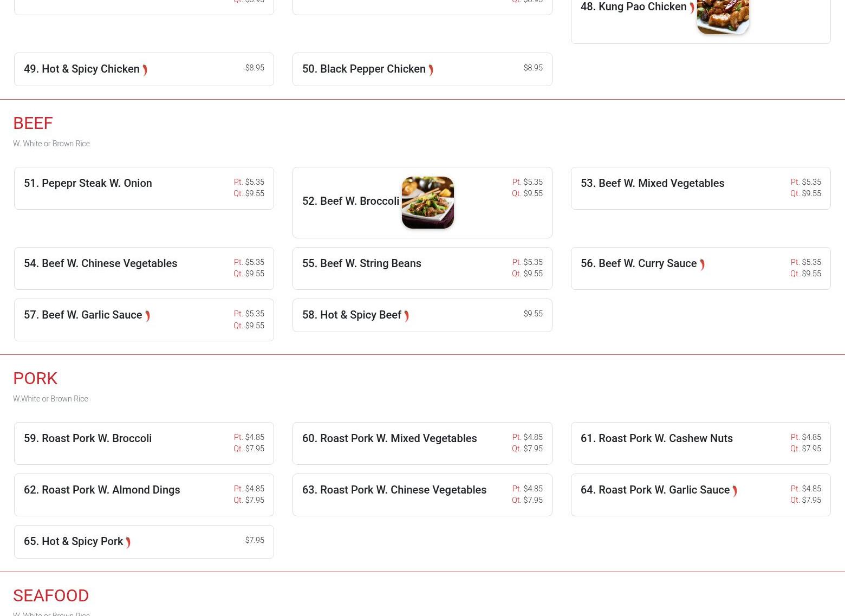Screen dimensions: 845x616
Task: Pick 52. Beef W. Broccoli
Action: (x=422, y=203)
